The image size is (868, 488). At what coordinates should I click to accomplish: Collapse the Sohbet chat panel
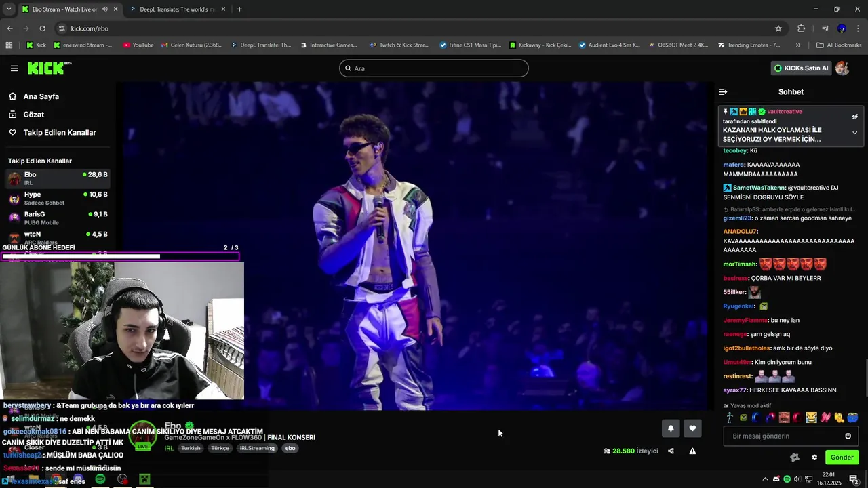(723, 92)
